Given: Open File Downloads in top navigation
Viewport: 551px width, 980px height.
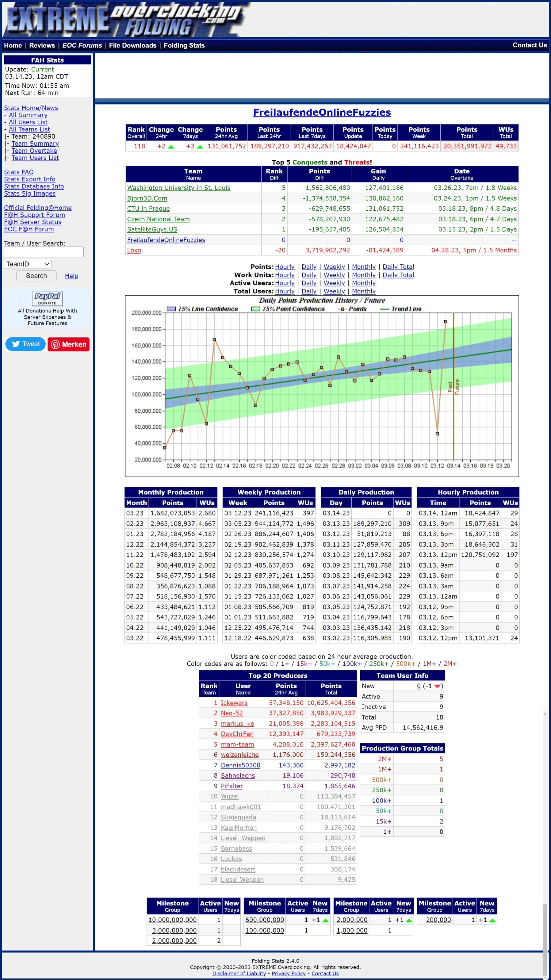Looking at the screenshot, I should point(133,45).
